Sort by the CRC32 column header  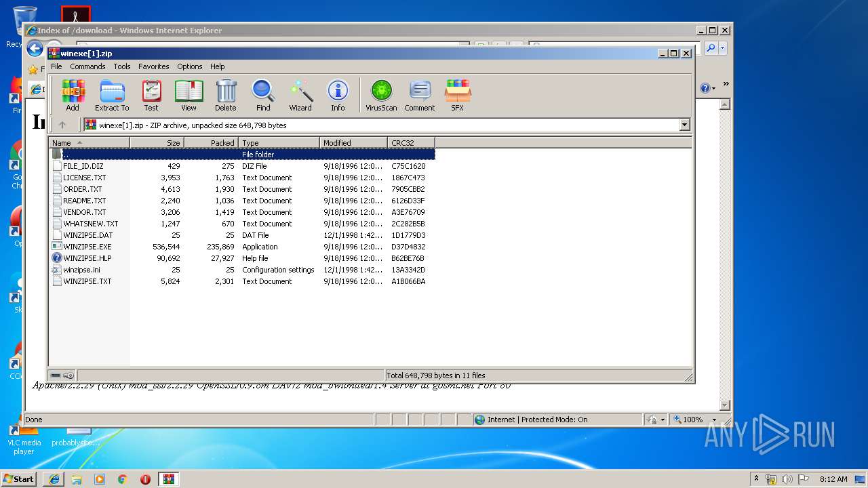coord(411,143)
